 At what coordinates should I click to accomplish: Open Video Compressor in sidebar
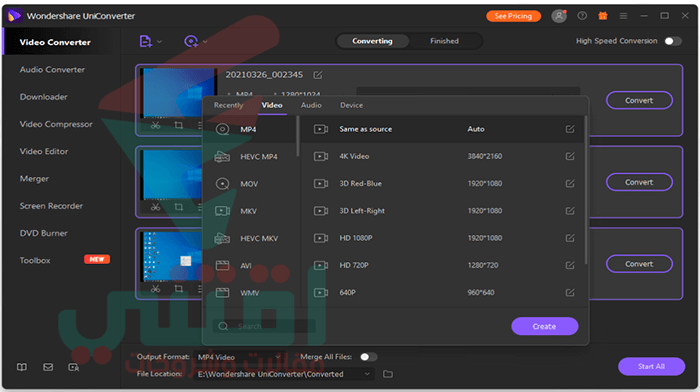pos(56,124)
